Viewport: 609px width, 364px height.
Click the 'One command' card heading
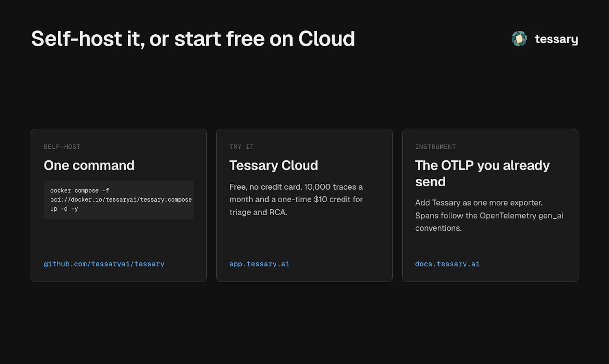coord(89,165)
